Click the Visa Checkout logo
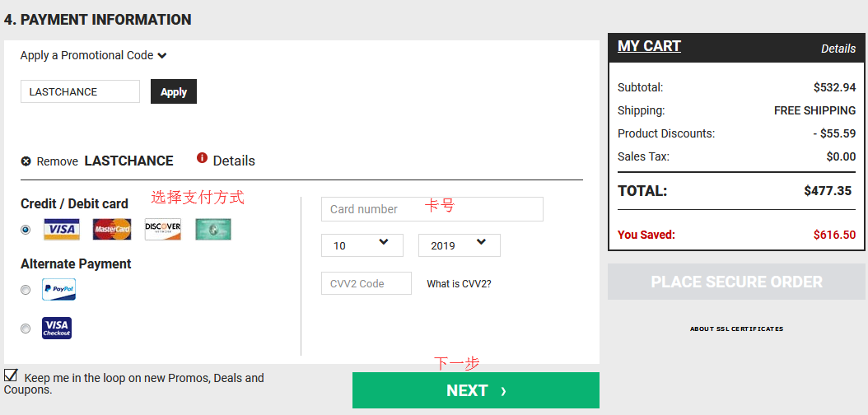This screenshot has height=415, width=868. (57, 329)
